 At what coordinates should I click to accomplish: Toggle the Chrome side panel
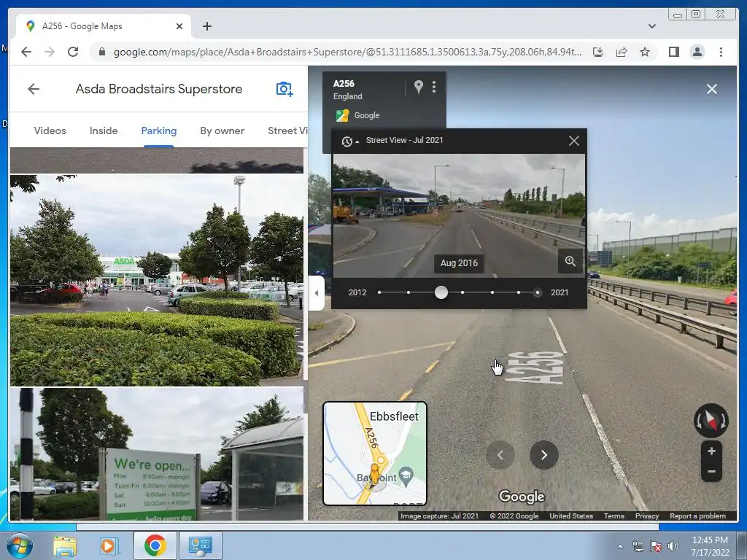click(x=673, y=52)
